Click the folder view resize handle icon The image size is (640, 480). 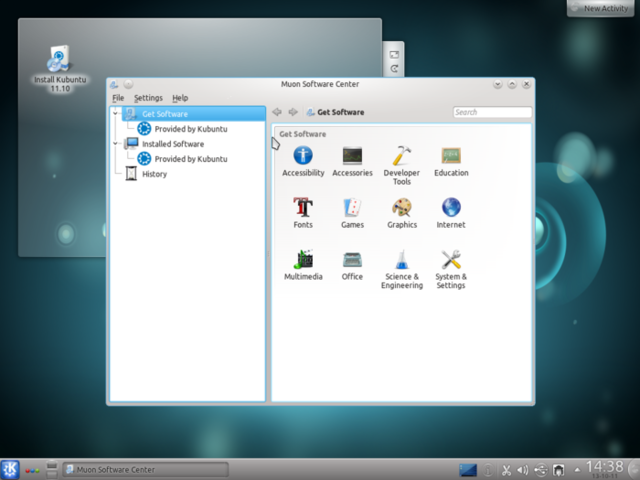coord(394,55)
